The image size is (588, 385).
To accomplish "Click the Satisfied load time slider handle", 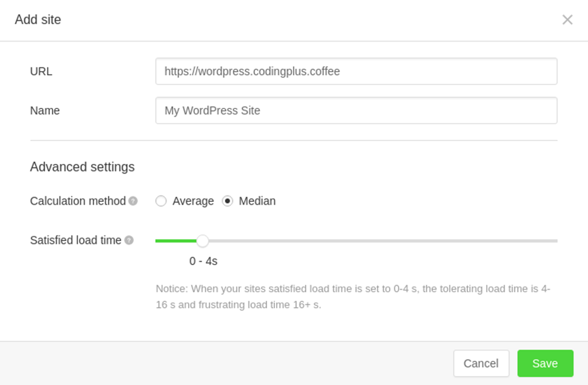I will click(x=203, y=241).
